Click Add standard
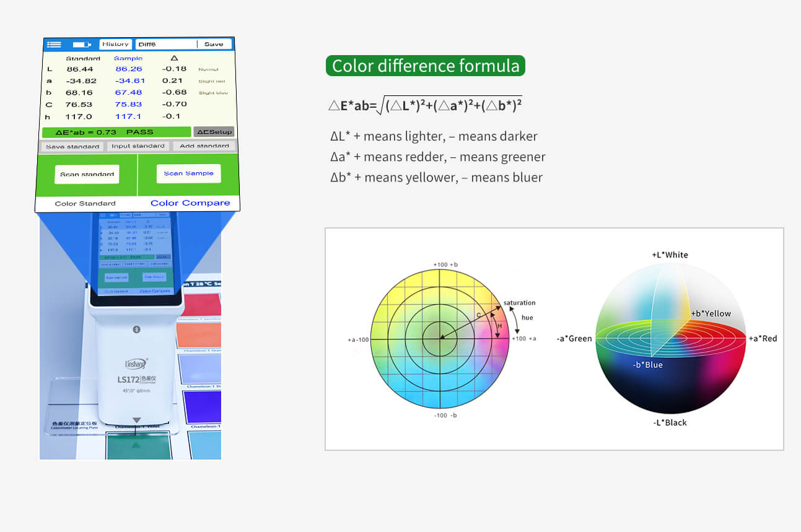This screenshot has height=532, width=801. point(204,146)
